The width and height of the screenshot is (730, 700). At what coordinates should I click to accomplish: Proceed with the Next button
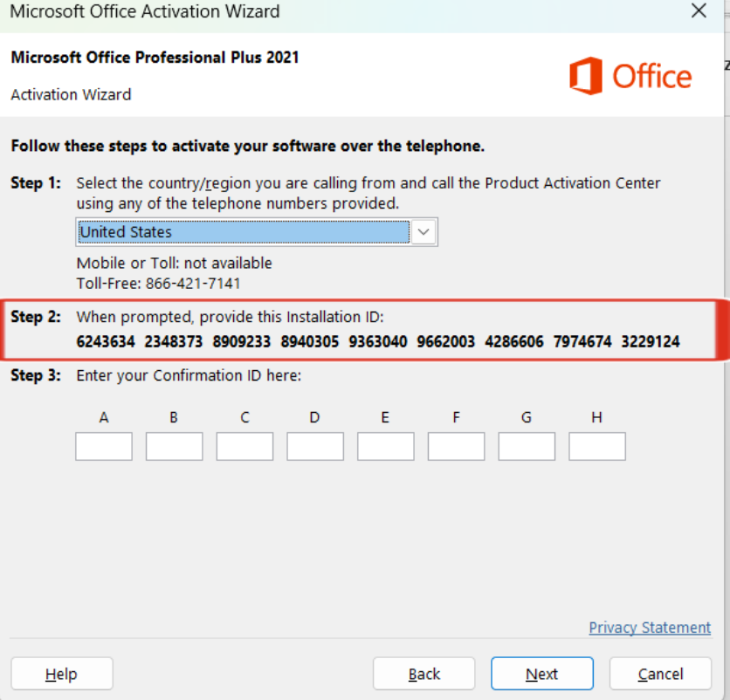point(542,674)
